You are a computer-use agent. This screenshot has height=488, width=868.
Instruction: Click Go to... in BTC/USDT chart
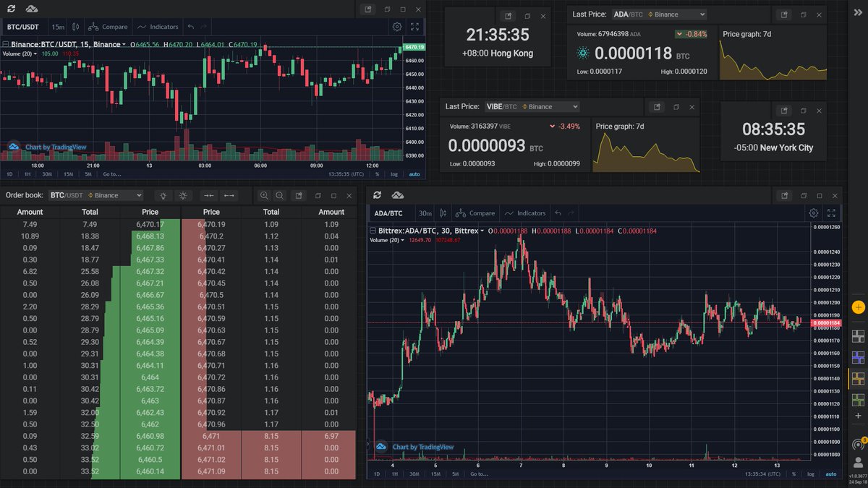pos(112,174)
